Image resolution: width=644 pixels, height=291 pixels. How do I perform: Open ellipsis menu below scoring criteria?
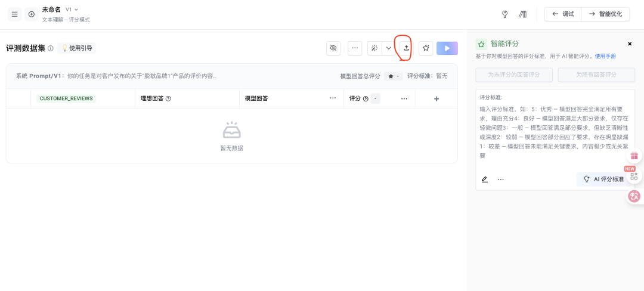501,179
